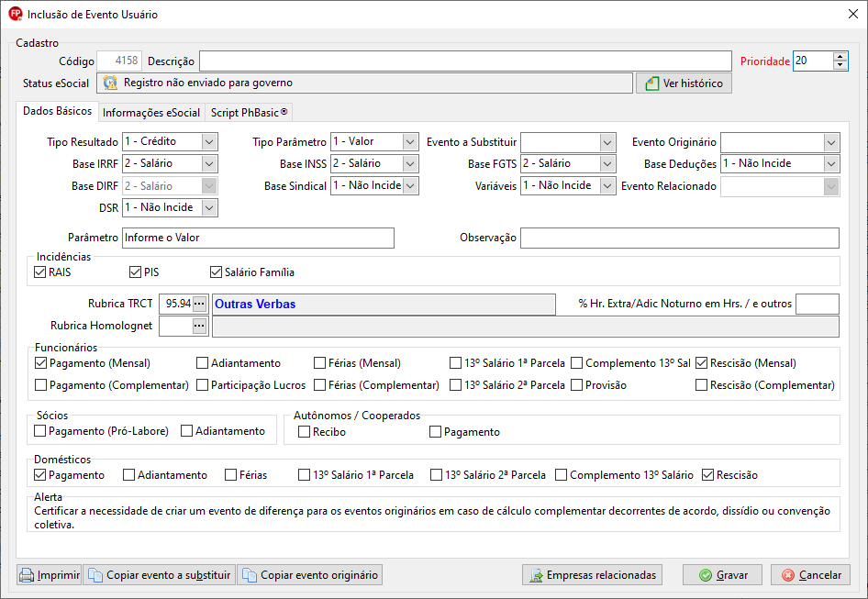Enable Férias (Complementar) checkbox
868x599 pixels.
[319, 384]
